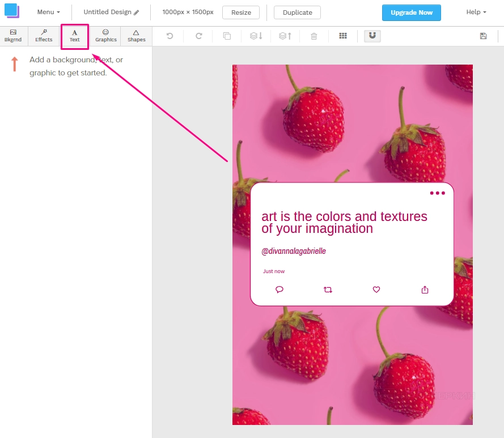This screenshot has width=504, height=438.
Task: Open the Menu dropdown
Action: click(48, 12)
